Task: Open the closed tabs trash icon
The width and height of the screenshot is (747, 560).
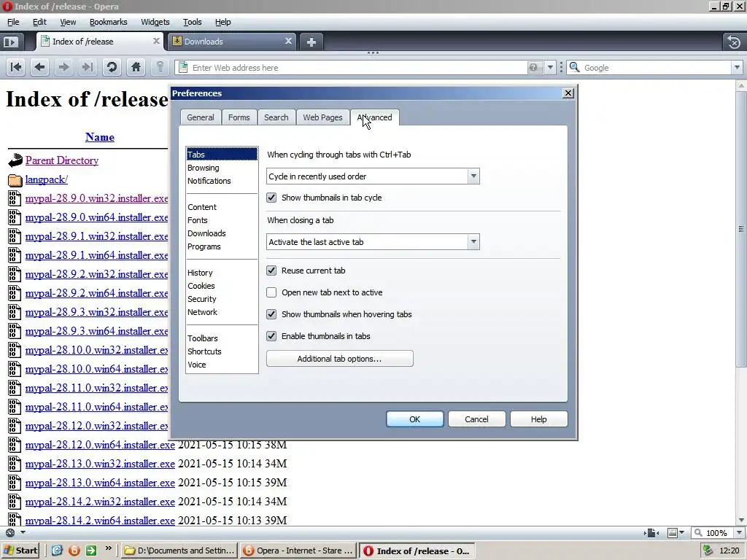Action: [x=734, y=42]
